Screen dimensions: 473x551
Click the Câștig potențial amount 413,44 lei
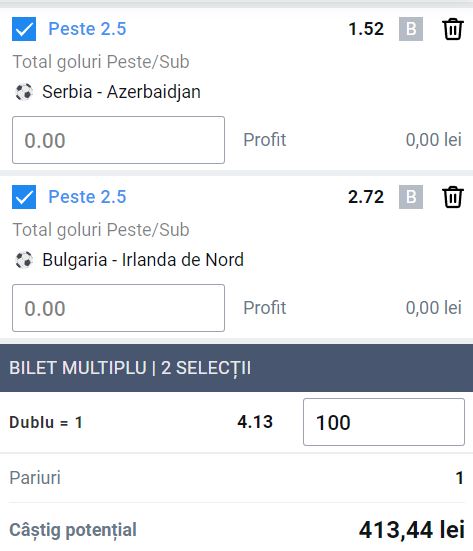(412, 530)
